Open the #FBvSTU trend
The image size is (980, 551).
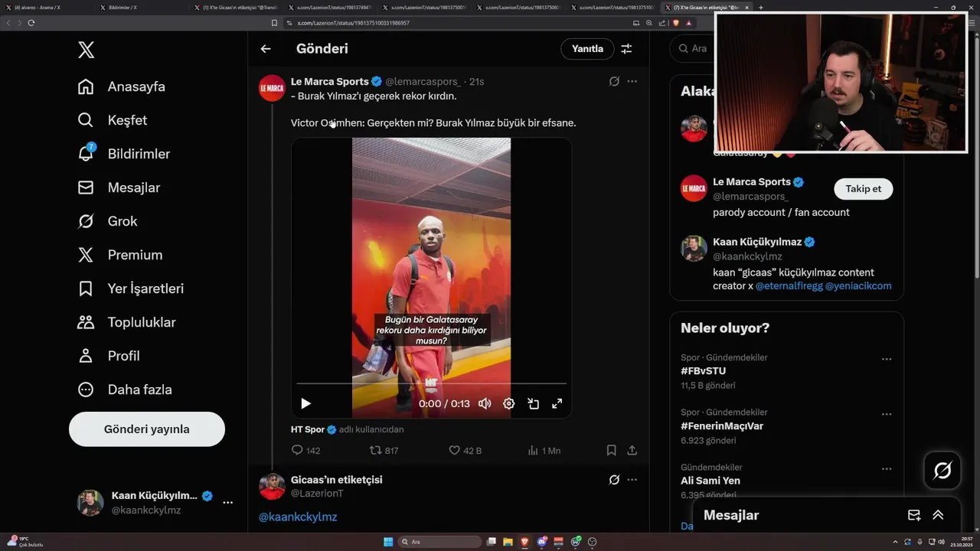tap(704, 371)
